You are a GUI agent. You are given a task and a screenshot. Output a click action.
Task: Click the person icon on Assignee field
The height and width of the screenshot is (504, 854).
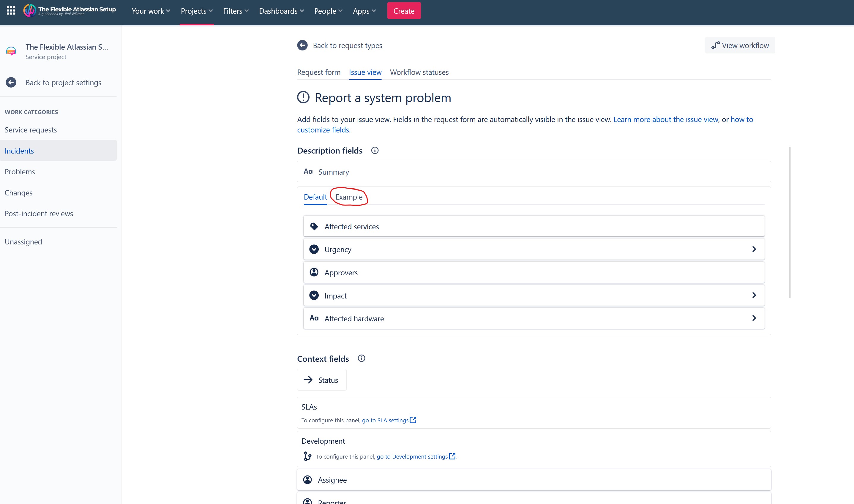[307, 480]
